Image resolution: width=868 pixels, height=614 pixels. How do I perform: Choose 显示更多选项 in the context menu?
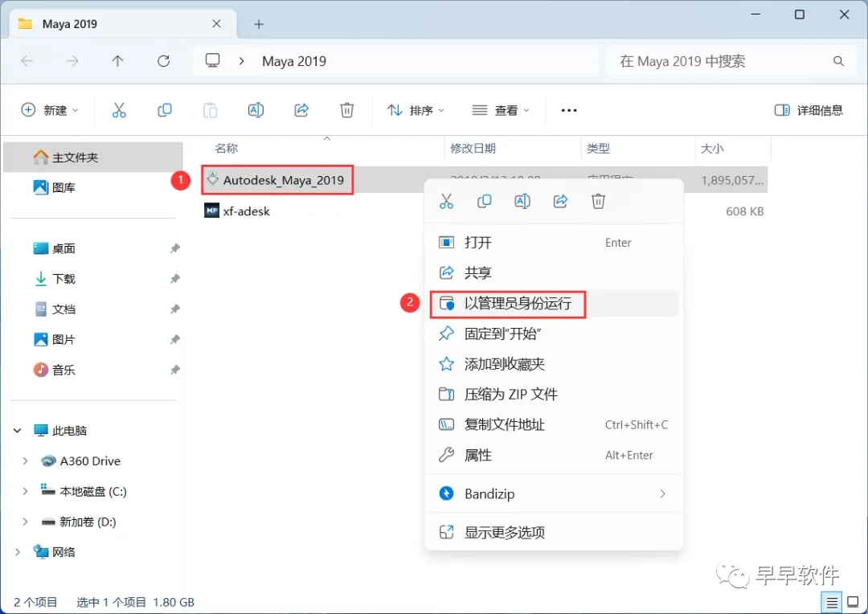click(x=554, y=532)
